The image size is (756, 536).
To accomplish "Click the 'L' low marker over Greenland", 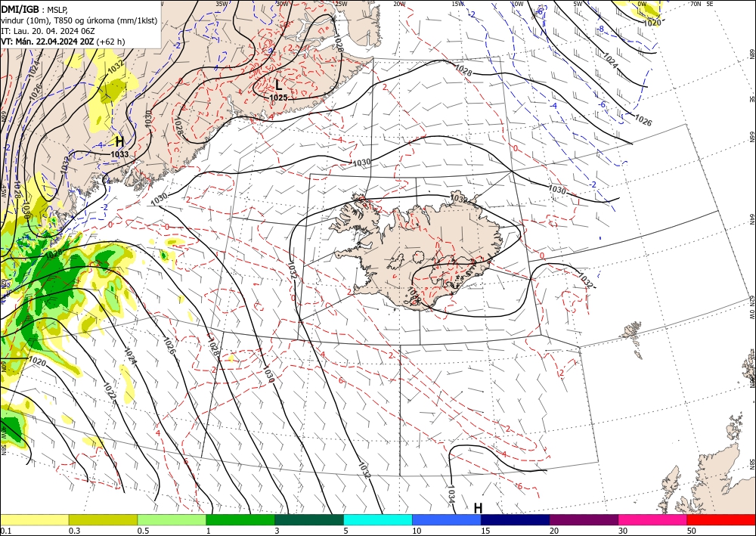I will [x=278, y=85].
